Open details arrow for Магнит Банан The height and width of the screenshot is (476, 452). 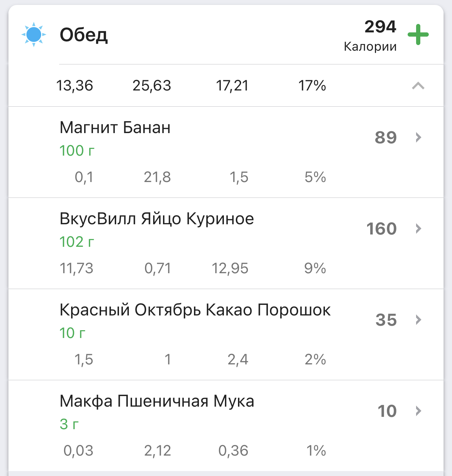(x=418, y=137)
